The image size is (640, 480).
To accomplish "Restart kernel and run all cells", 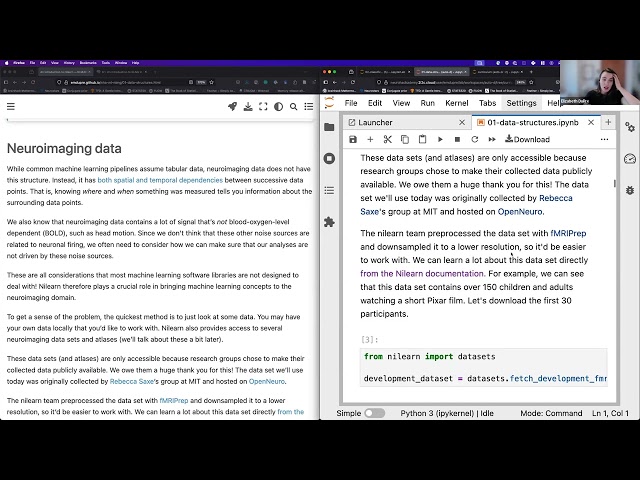I will [492, 140].
